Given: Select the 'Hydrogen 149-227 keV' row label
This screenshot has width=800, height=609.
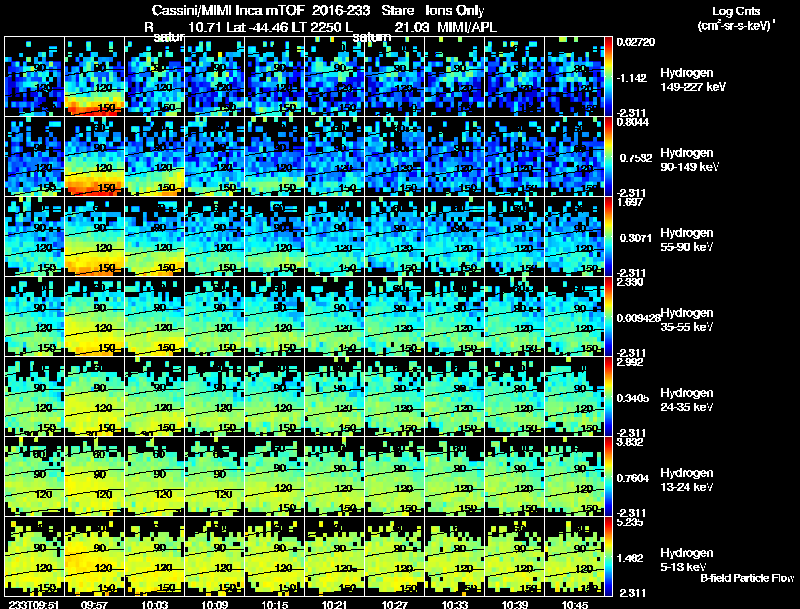Looking at the screenshot, I should coord(692,80).
